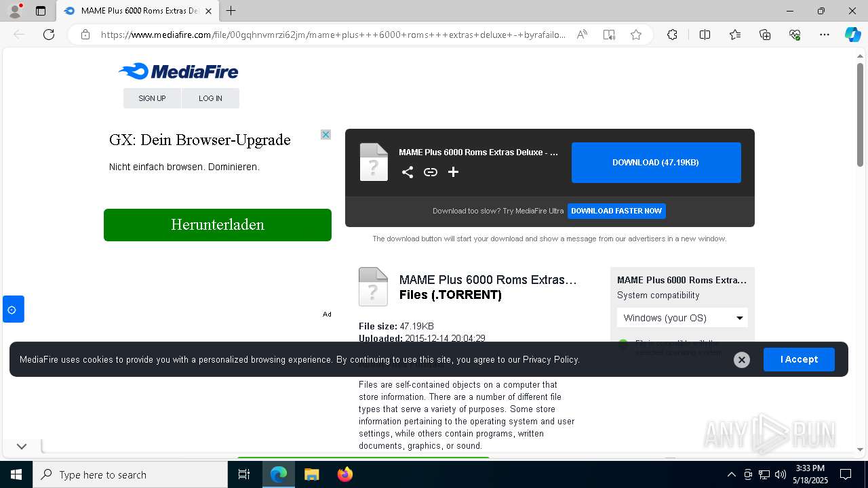This screenshot has width=868, height=488.
Task: Toggle split screen icon
Action: [705, 35]
